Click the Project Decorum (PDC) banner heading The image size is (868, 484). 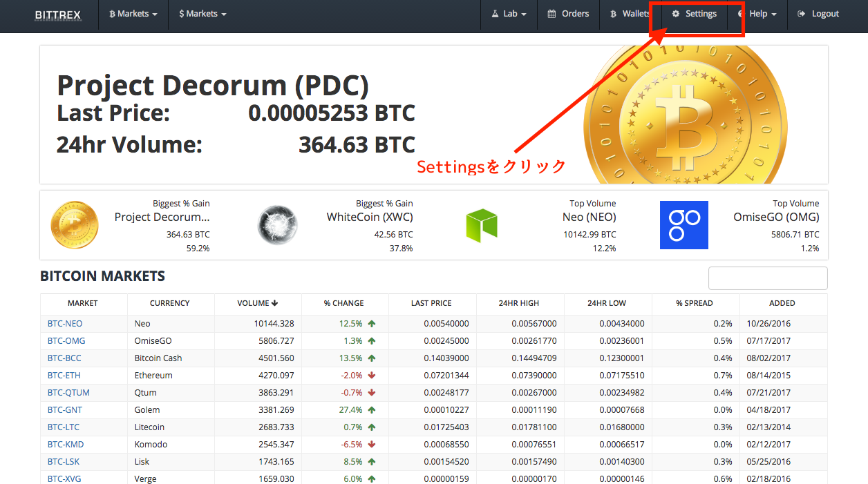pos(213,86)
